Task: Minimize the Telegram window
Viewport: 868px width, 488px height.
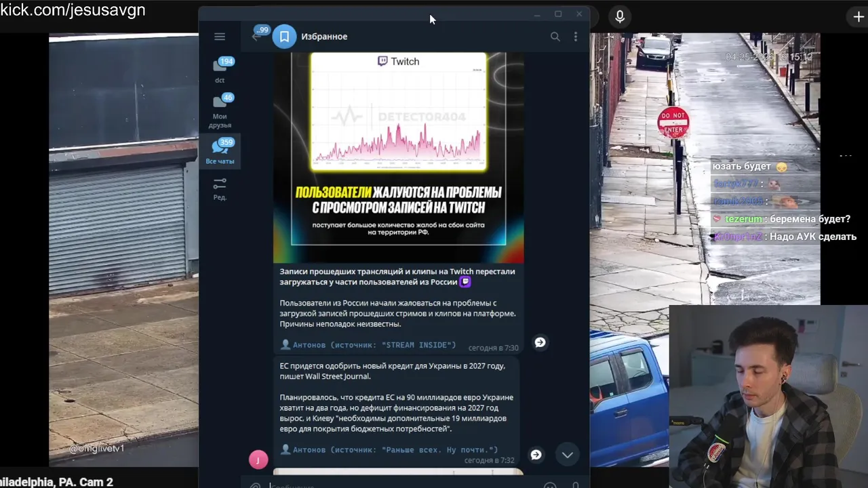Action: tap(537, 14)
